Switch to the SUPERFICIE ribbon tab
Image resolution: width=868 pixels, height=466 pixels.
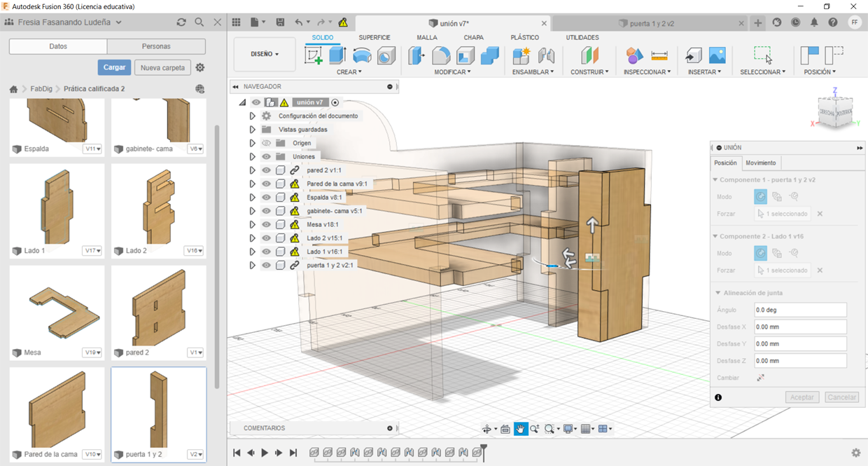[374, 37]
